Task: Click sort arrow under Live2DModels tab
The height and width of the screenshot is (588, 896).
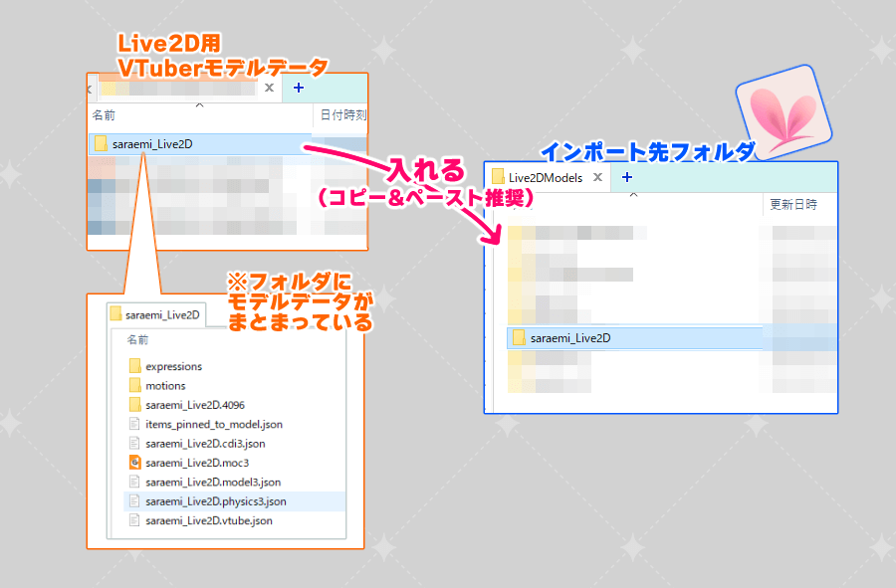Action: tap(633, 195)
